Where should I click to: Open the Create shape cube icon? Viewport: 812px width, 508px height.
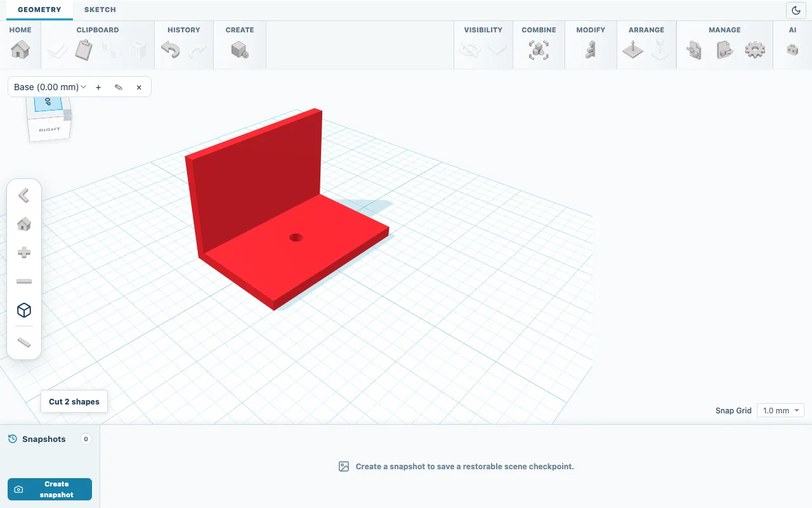[x=240, y=50]
